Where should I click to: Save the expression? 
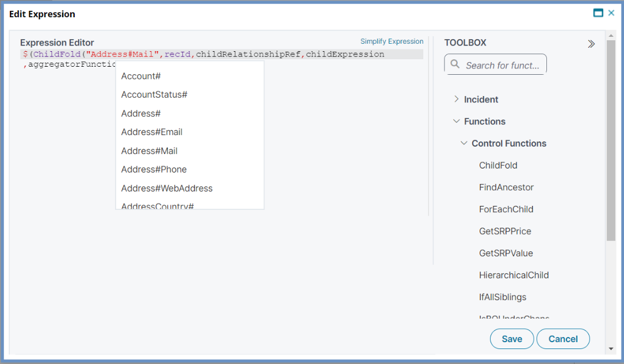coord(511,339)
